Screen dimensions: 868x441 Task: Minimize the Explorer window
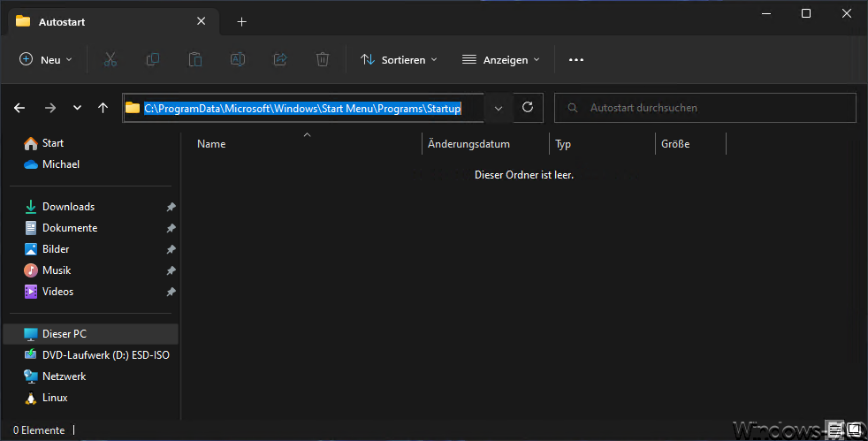(x=766, y=14)
